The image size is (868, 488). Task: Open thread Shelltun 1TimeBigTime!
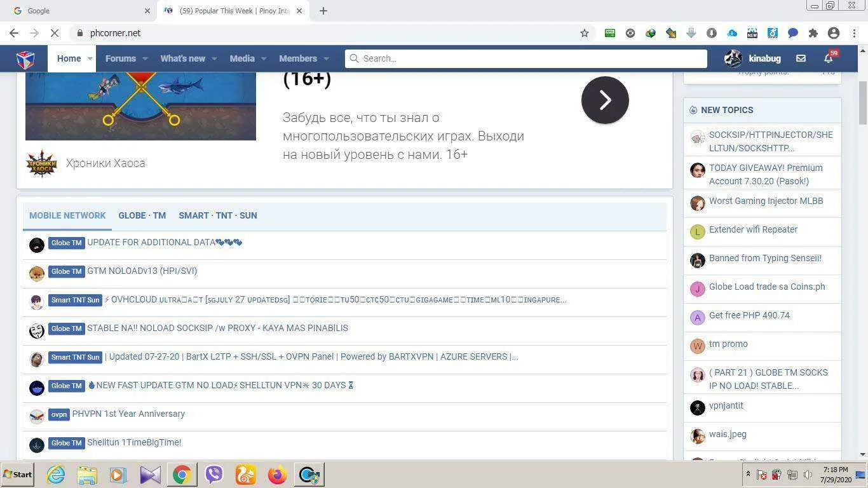tap(134, 442)
